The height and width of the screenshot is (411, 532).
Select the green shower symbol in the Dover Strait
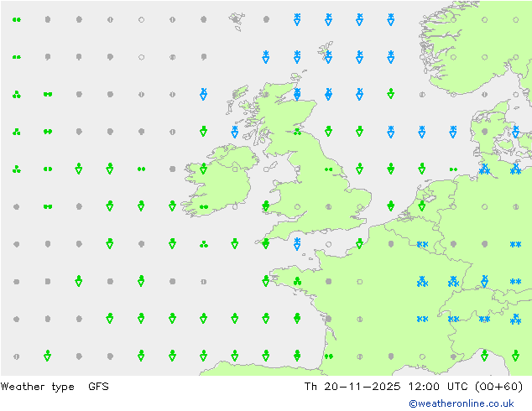[x=360, y=242]
